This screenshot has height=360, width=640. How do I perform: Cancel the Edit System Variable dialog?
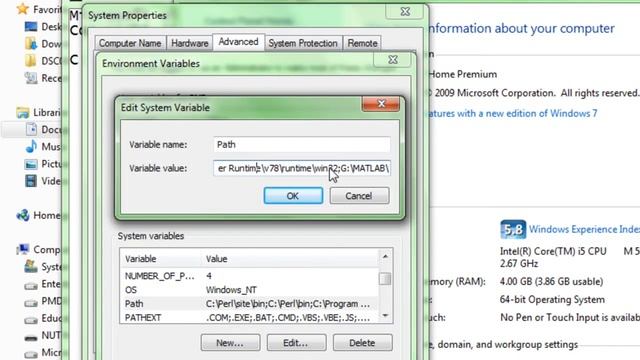(x=359, y=196)
